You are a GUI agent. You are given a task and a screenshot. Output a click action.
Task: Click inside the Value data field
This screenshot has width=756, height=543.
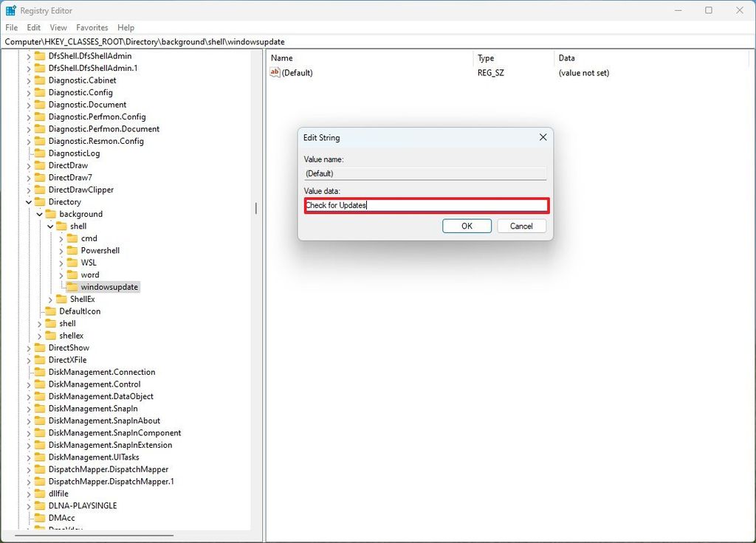tap(426, 205)
